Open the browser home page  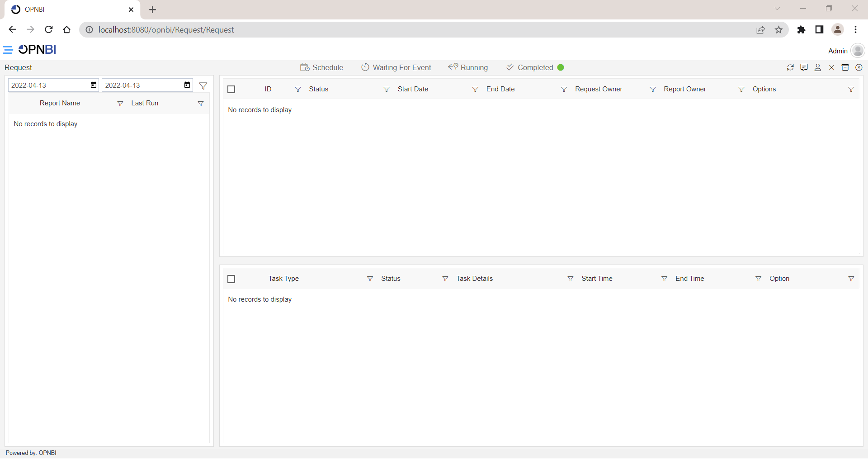click(67, 29)
